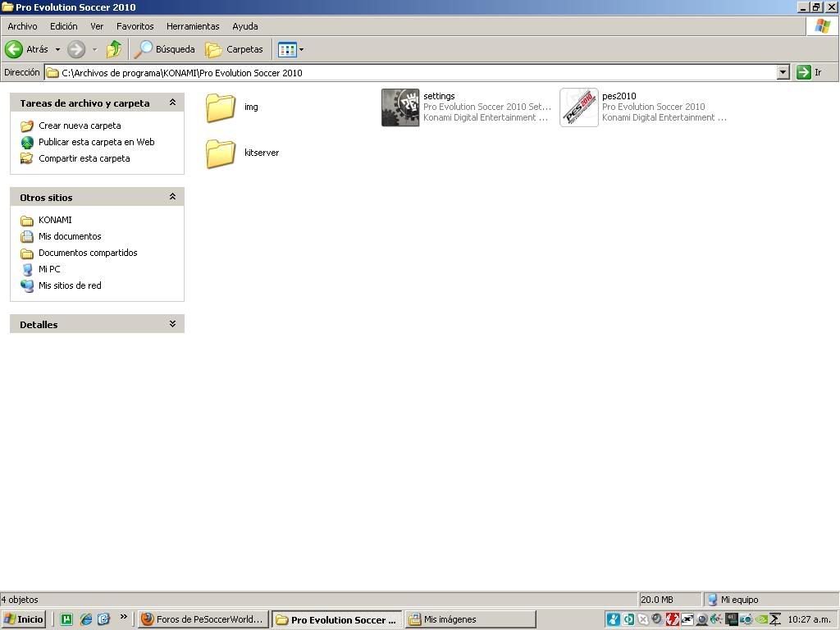The width and height of the screenshot is (840, 630).
Task: Click the address bar path field
Action: pyautogui.click(x=410, y=72)
